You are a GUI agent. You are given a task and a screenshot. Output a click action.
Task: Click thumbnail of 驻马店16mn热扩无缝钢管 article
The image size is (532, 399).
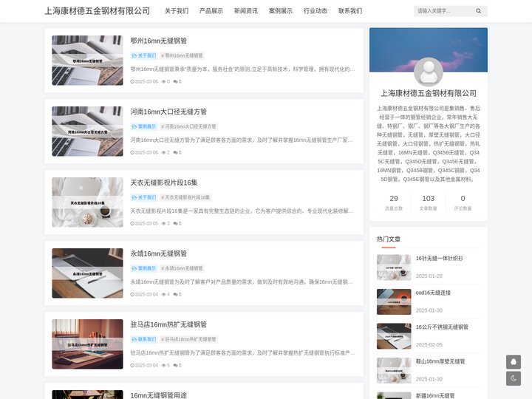pos(87,344)
